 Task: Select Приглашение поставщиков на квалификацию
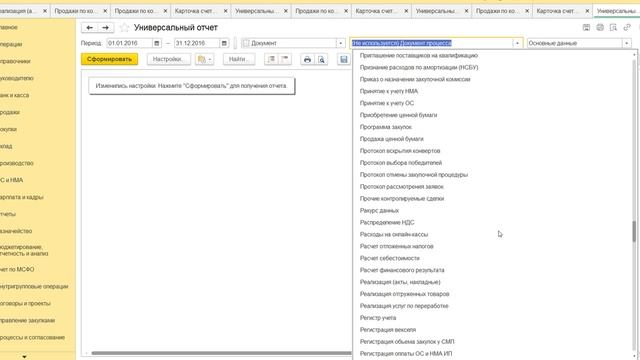point(419,55)
